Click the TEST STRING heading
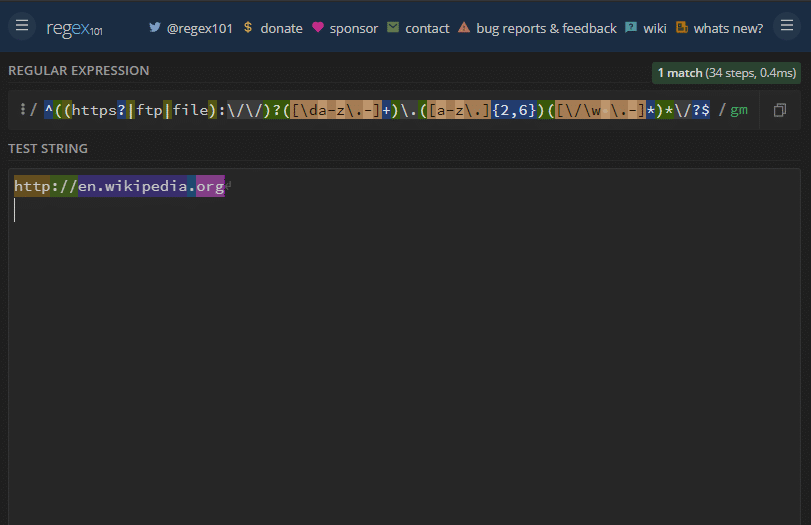The height and width of the screenshot is (525, 811). tap(48, 149)
